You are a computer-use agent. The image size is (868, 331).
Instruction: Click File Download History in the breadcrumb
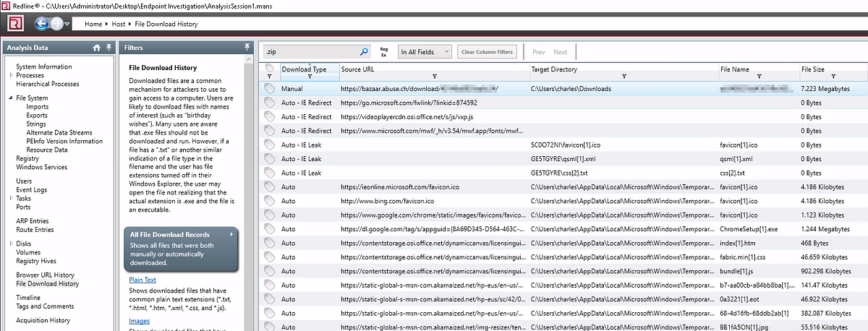tap(166, 24)
